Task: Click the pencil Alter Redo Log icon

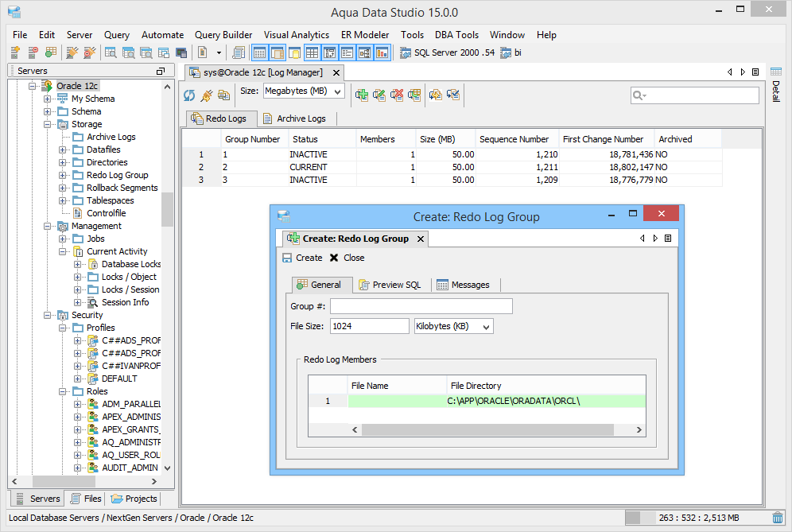Action: coord(379,95)
